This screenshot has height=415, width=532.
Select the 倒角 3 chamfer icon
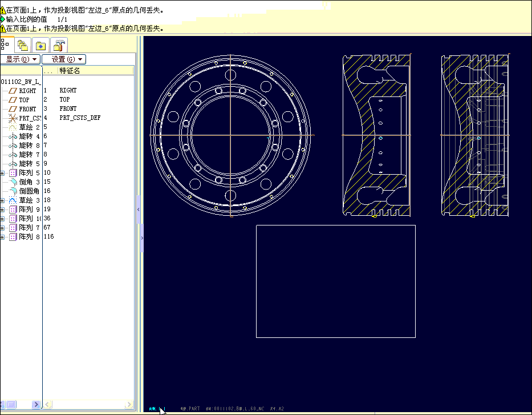click(13, 182)
